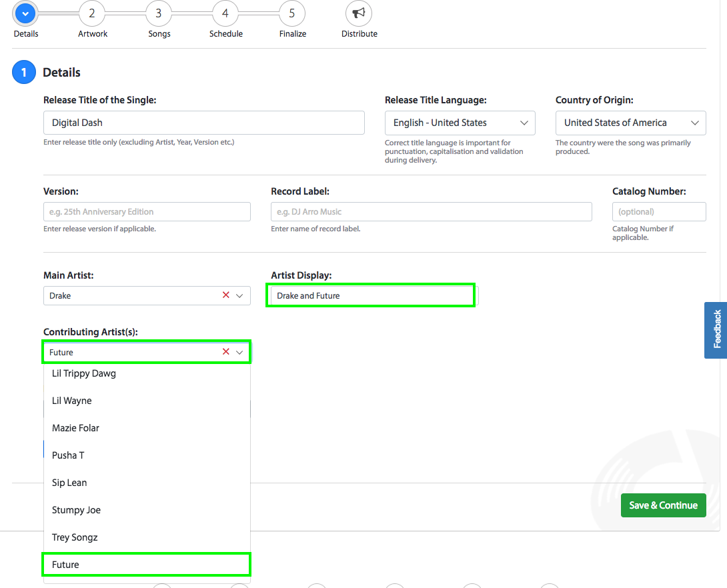Focus the Version input field
Screen dimensions: 727x588
tap(147, 212)
